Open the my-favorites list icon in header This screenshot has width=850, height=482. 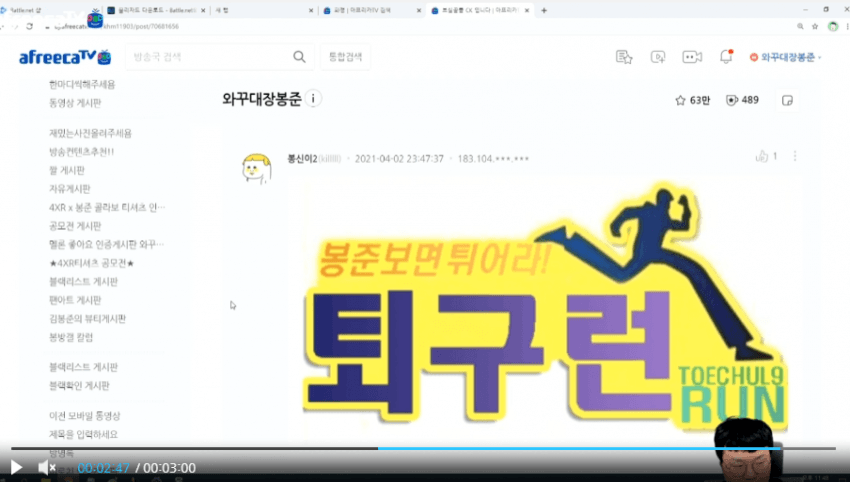coord(624,57)
